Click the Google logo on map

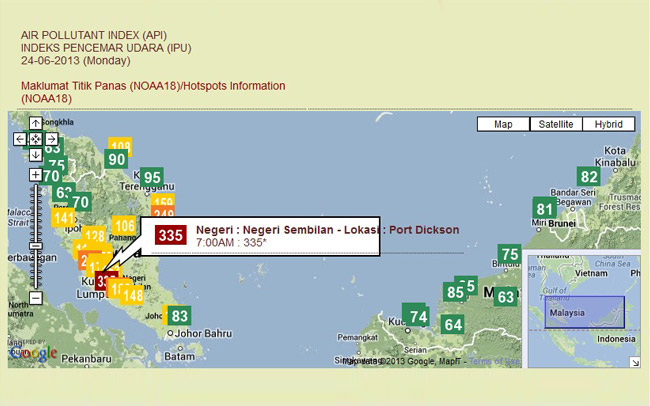[x=34, y=353]
